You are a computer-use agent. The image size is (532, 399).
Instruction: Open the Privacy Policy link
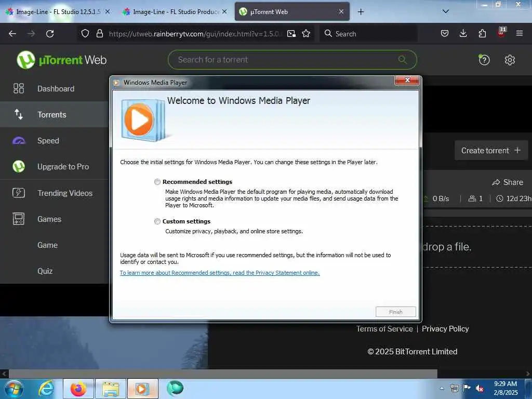coord(445,329)
